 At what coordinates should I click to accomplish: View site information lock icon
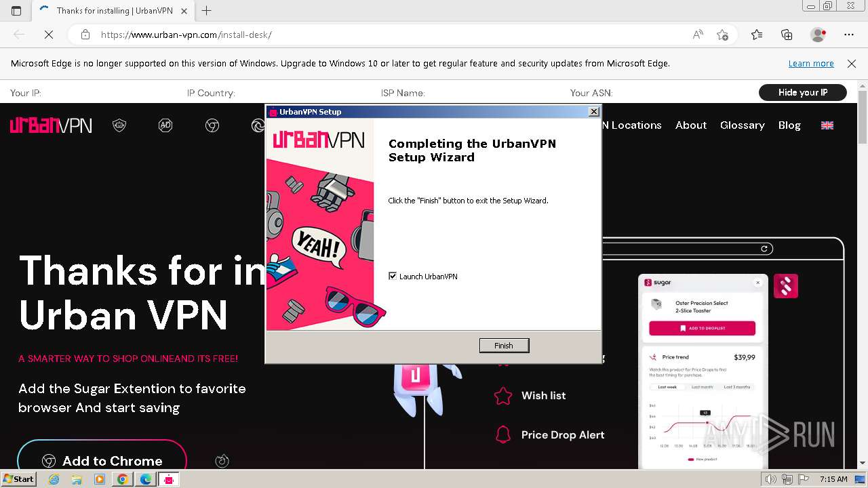[85, 35]
